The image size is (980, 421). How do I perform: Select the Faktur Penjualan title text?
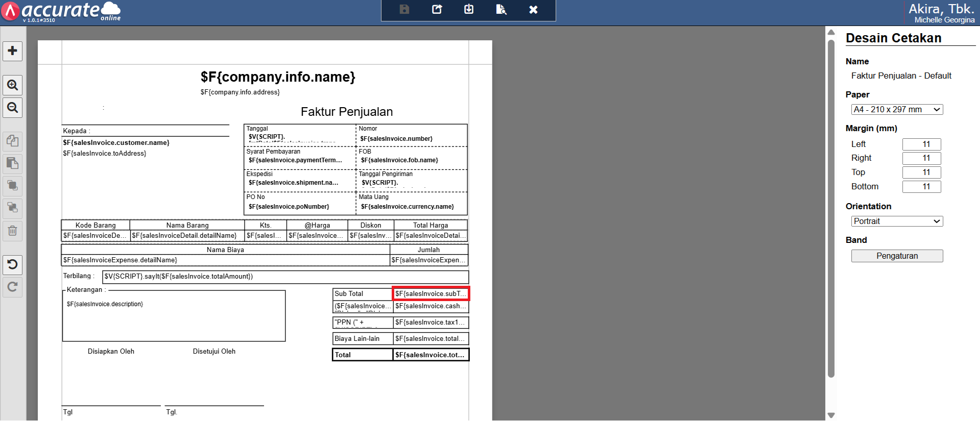tap(347, 112)
